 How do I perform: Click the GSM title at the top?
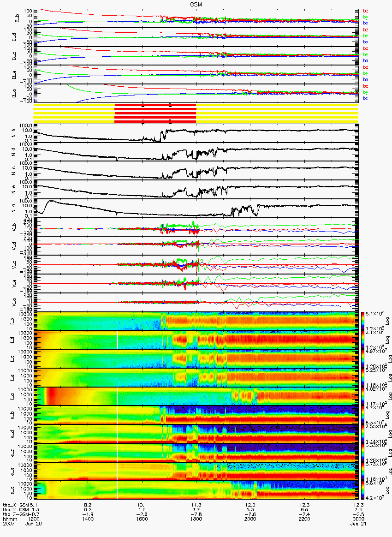[196, 5]
